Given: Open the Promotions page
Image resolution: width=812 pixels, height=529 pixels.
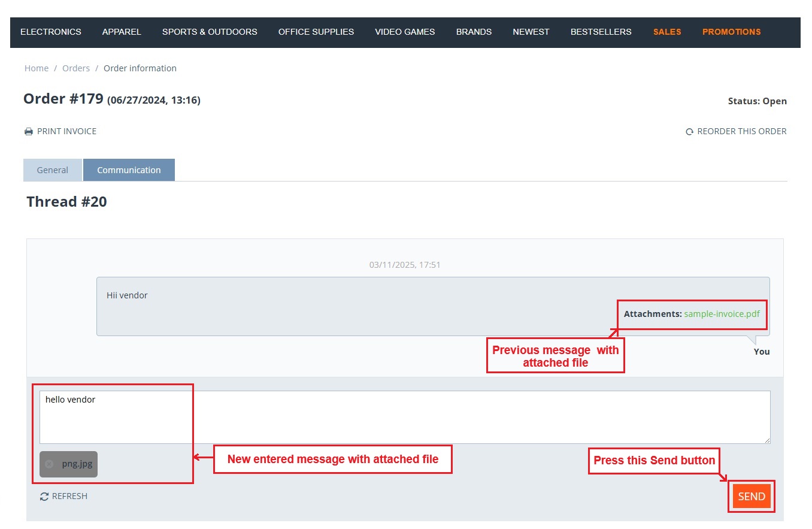Looking at the screenshot, I should [x=731, y=32].
